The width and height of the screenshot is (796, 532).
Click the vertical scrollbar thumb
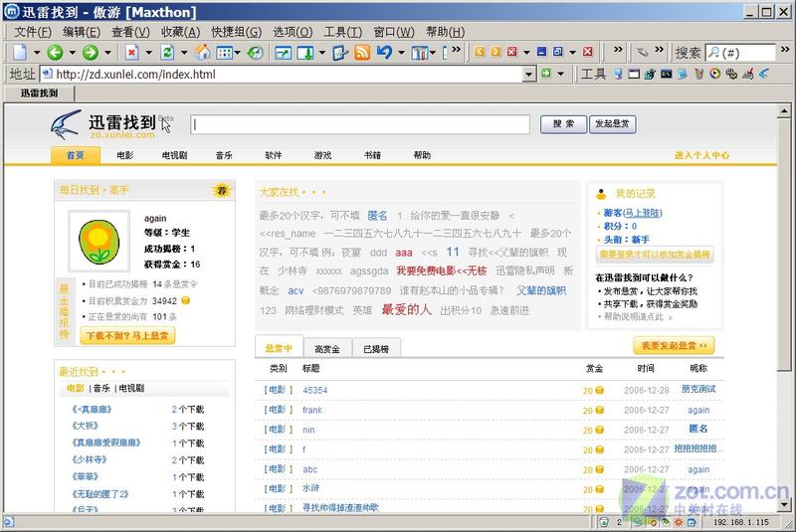click(x=784, y=244)
